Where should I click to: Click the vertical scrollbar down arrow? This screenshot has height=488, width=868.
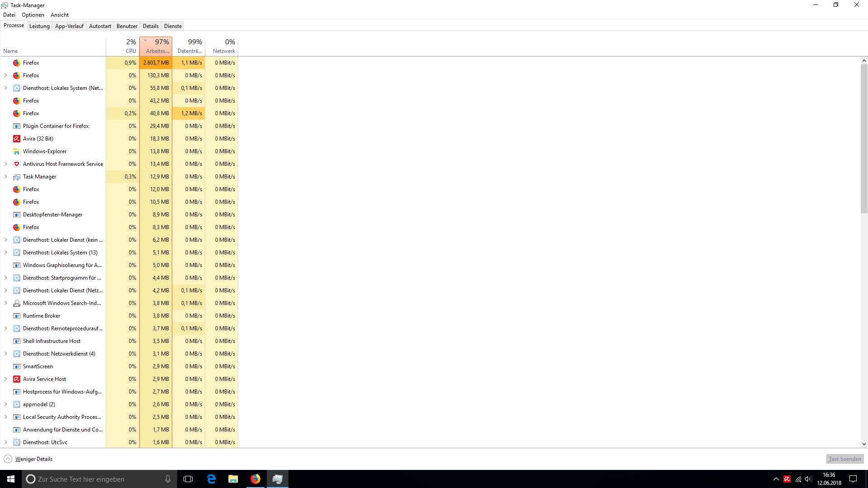pos(864,444)
